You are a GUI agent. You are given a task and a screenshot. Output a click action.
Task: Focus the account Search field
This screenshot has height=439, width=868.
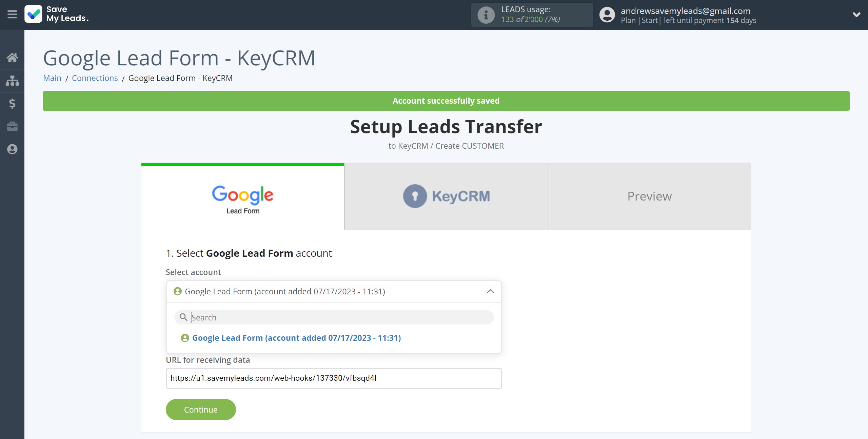tap(334, 317)
